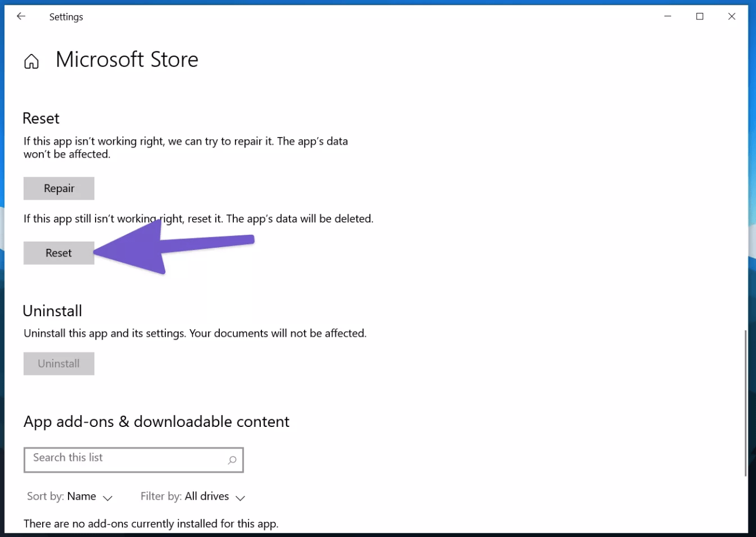Maximize the Settings window

pyautogui.click(x=700, y=17)
